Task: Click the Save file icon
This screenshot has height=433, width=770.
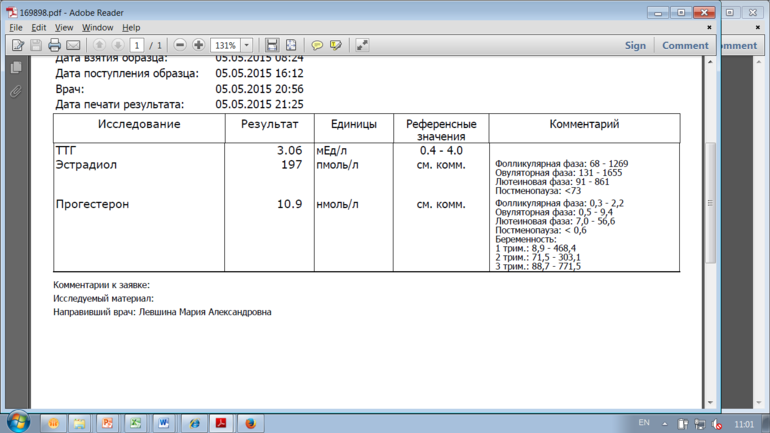Action: (x=36, y=45)
